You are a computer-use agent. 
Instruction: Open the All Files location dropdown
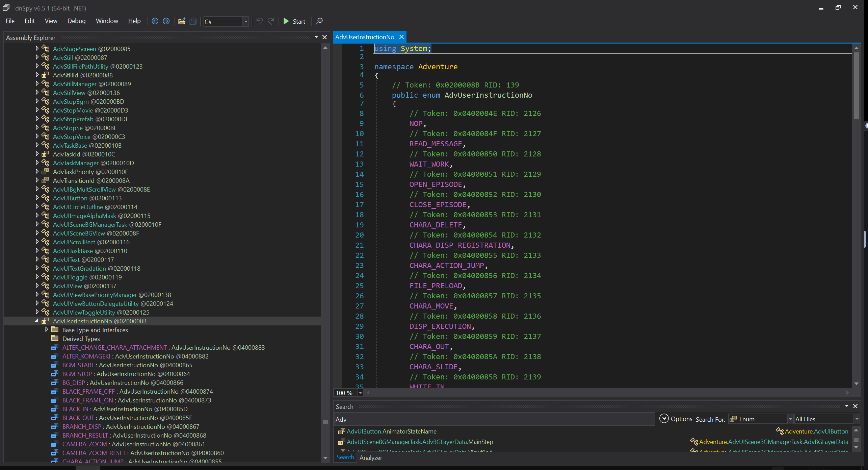pos(856,419)
